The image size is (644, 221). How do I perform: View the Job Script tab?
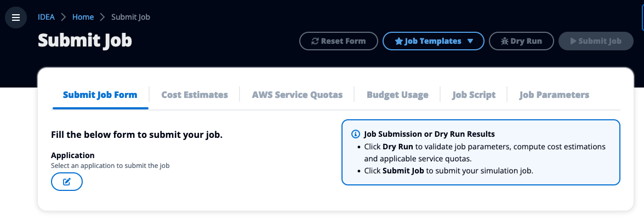pos(474,95)
